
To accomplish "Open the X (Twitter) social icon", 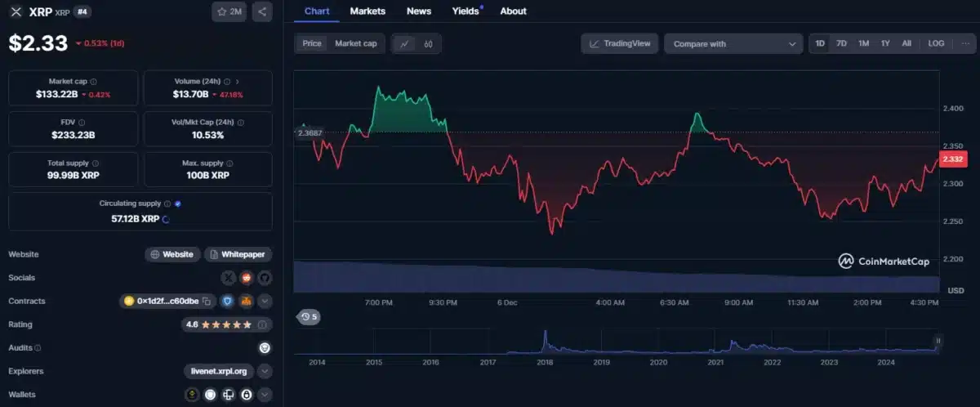I will (x=228, y=278).
